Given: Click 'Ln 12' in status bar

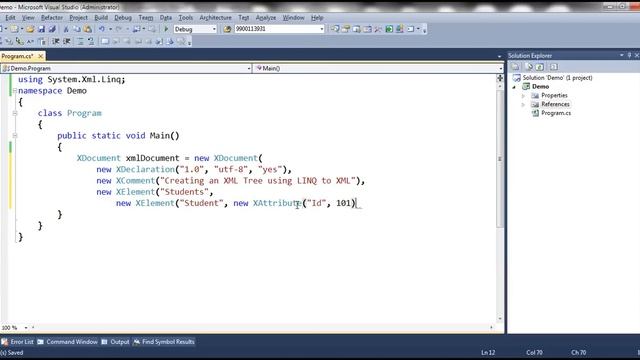Looking at the screenshot, I should [488, 353].
